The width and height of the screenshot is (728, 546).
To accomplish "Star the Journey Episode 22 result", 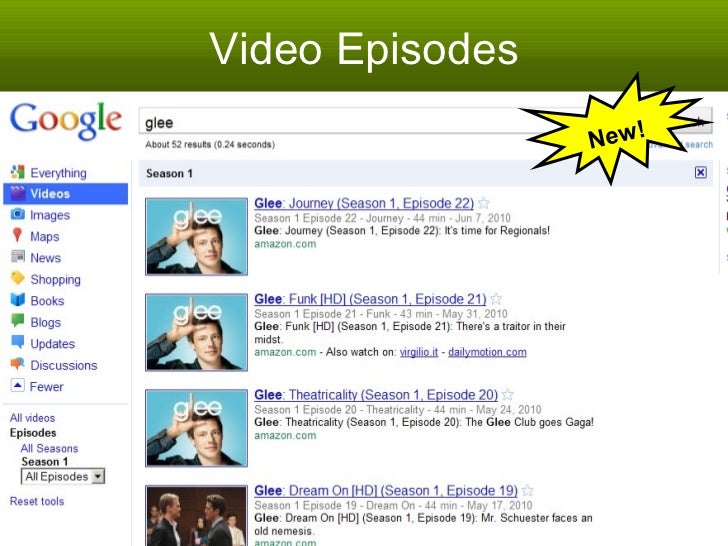I will [x=483, y=203].
